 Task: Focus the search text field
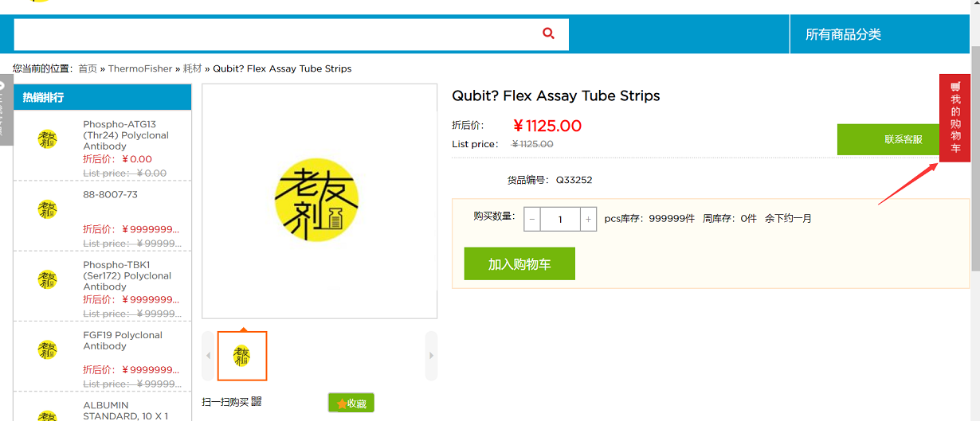276,34
